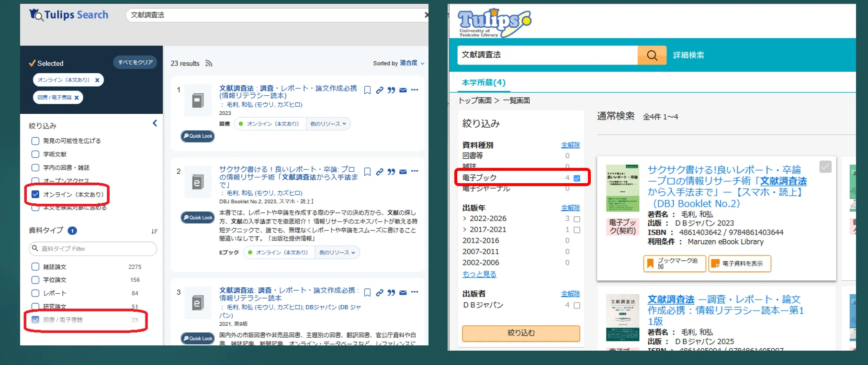
Task: Copy permalink for result 3
Action: (380, 292)
